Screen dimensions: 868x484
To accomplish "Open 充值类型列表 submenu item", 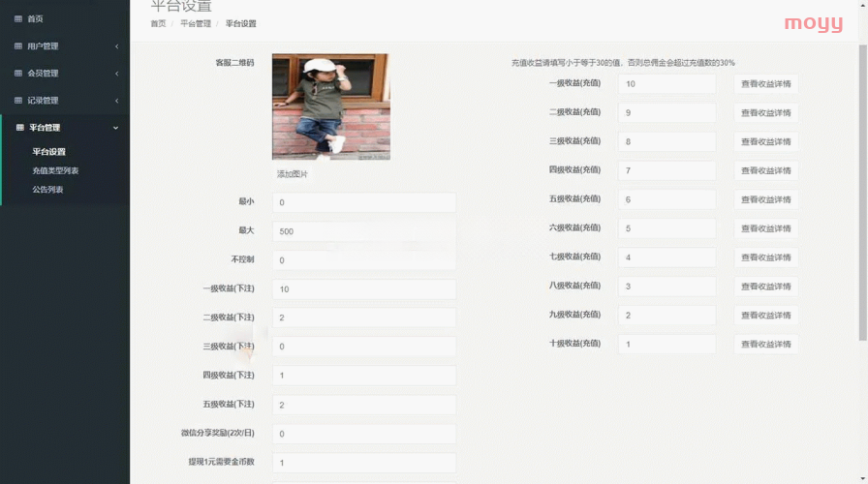I will tap(55, 170).
